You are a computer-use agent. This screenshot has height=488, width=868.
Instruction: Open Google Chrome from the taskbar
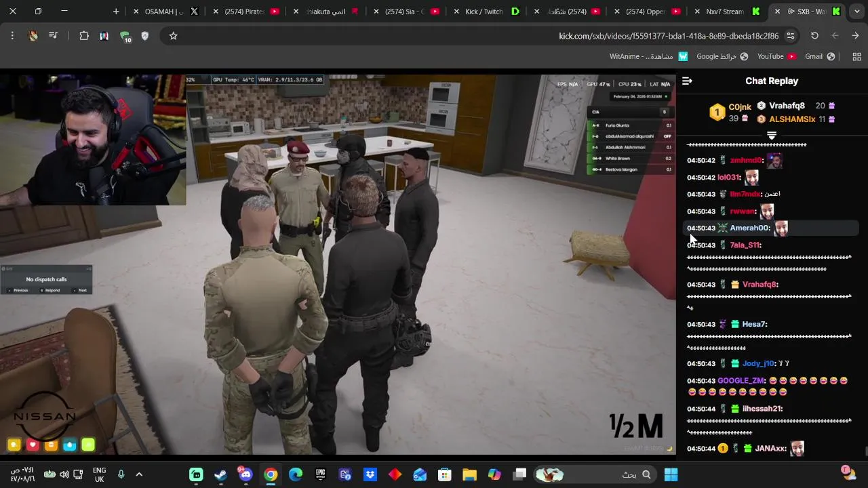pyautogui.click(x=271, y=474)
